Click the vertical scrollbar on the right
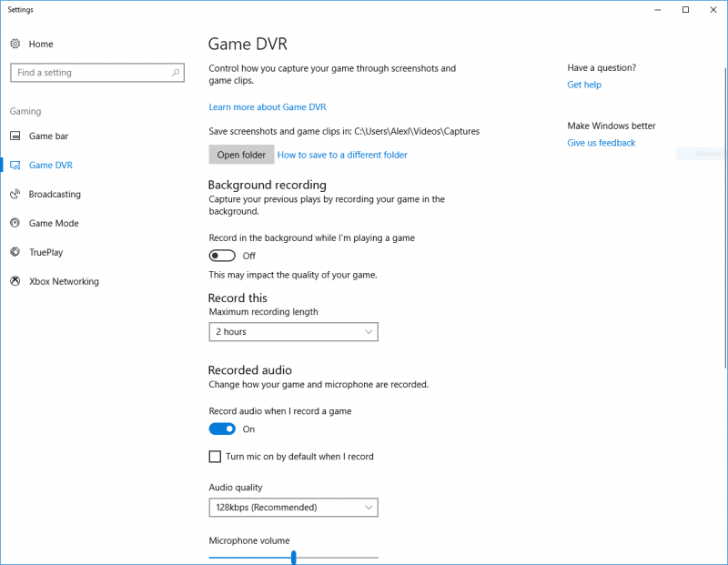The height and width of the screenshot is (565, 728). point(725,218)
